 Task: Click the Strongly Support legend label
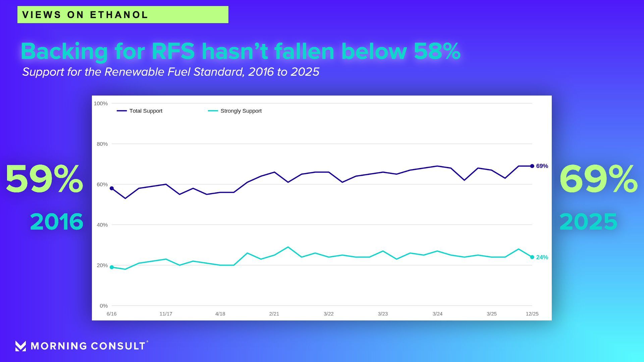point(241,111)
